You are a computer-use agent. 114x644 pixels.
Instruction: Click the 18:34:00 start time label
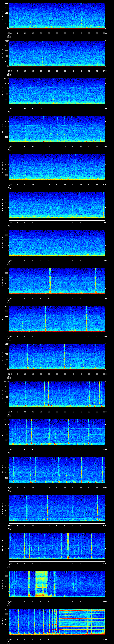point(9,374)
